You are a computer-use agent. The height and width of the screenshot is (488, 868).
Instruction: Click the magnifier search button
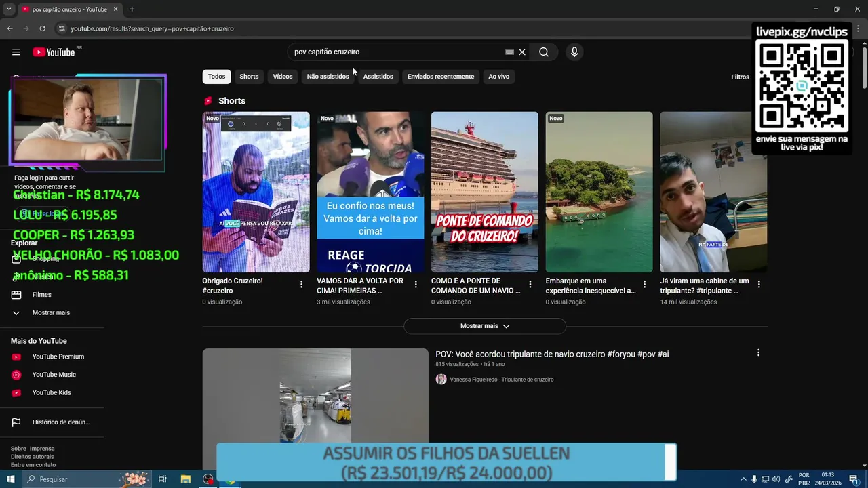pyautogui.click(x=544, y=52)
